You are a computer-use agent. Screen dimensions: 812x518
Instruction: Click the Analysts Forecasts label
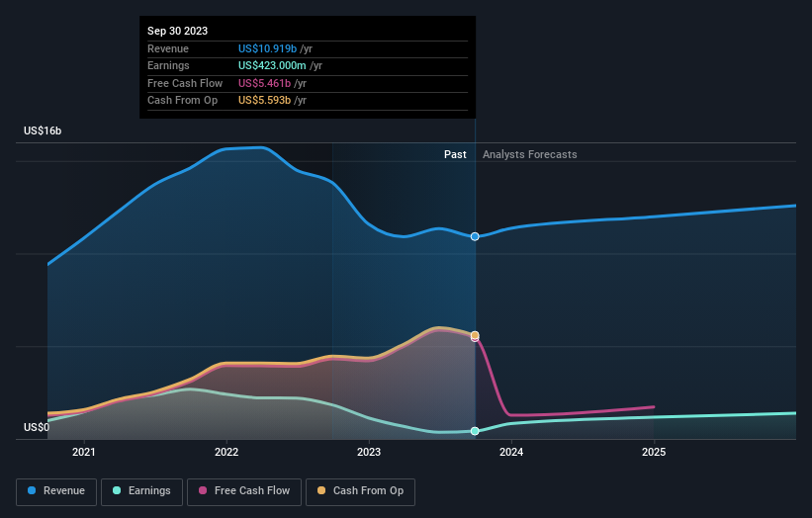click(530, 155)
